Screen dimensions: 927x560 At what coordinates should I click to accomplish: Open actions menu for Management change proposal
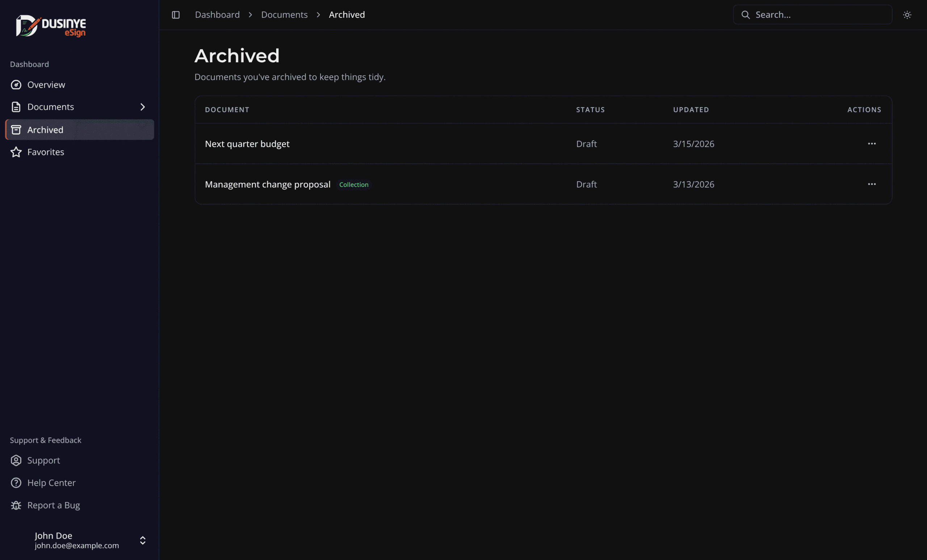pos(872,184)
